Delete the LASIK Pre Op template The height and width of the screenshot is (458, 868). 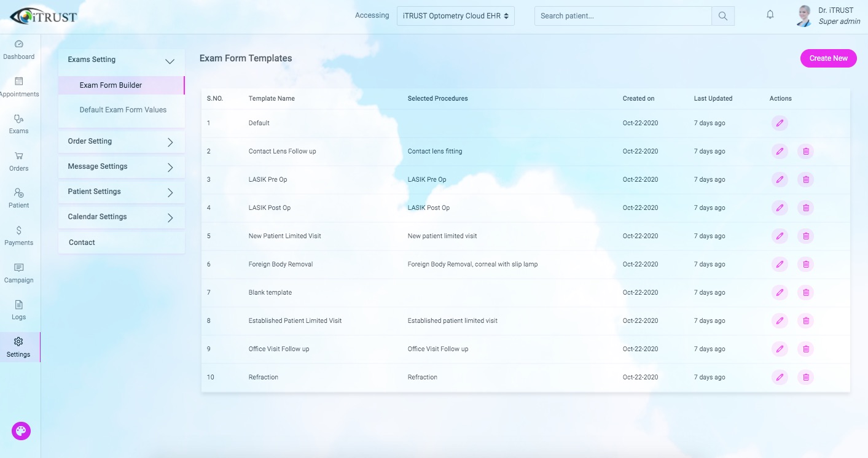[x=805, y=179]
